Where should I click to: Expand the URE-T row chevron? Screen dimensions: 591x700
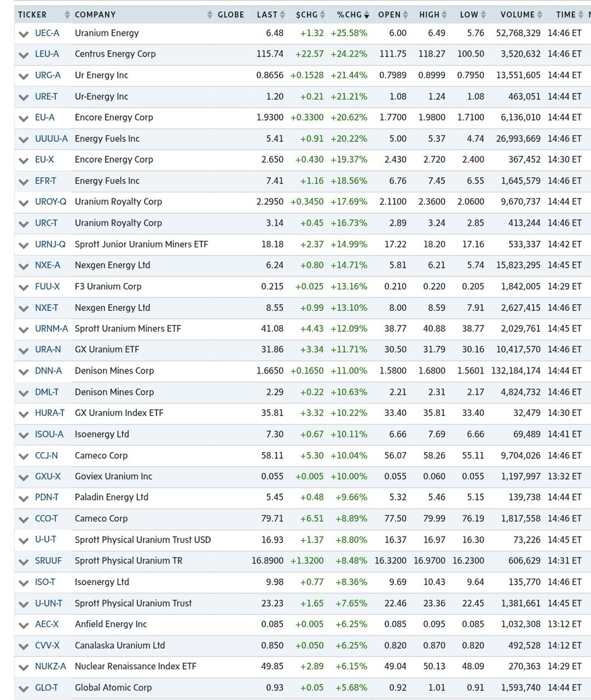(x=23, y=97)
